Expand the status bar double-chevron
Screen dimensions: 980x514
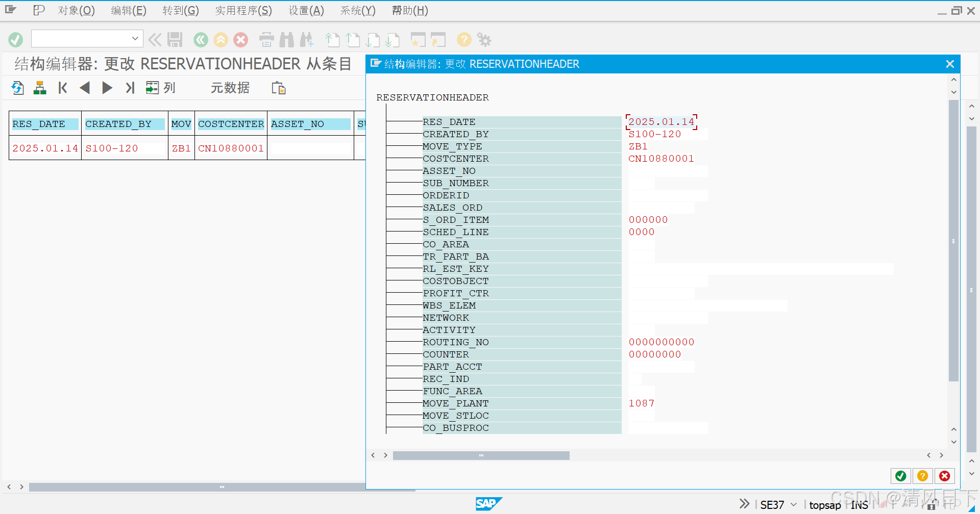click(x=744, y=504)
